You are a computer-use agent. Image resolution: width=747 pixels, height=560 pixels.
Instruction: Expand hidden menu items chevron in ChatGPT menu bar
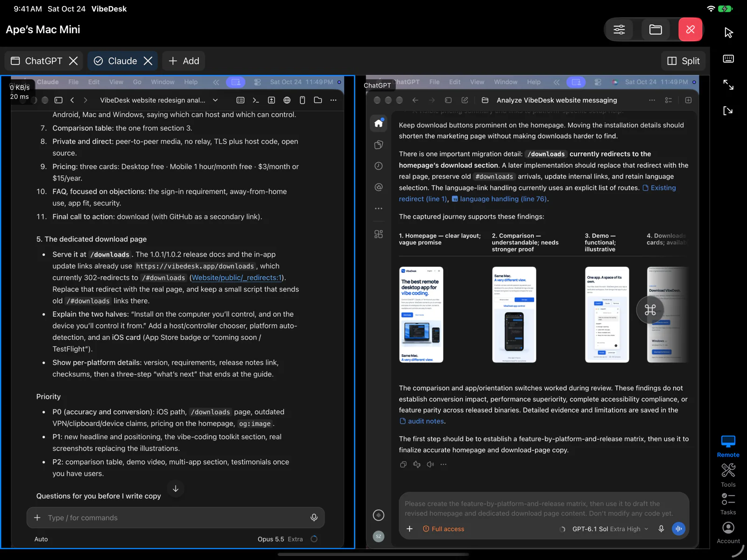(557, 82)
